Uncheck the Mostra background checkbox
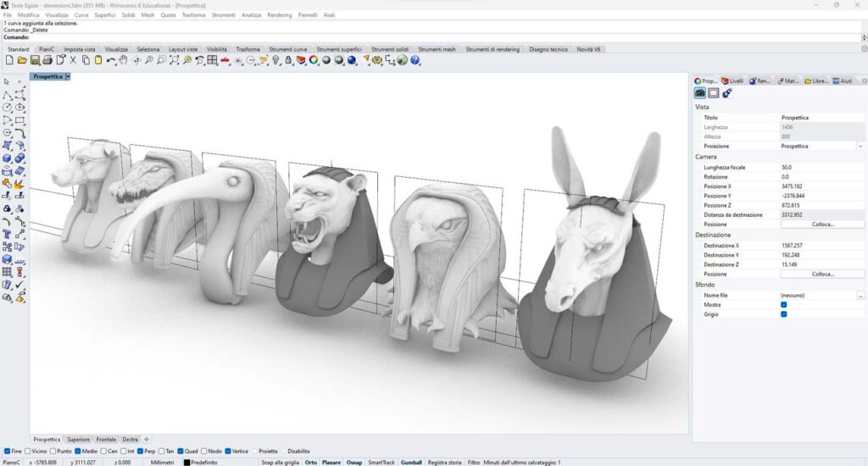Screen dimensions: 868x466 pos(784,304)
